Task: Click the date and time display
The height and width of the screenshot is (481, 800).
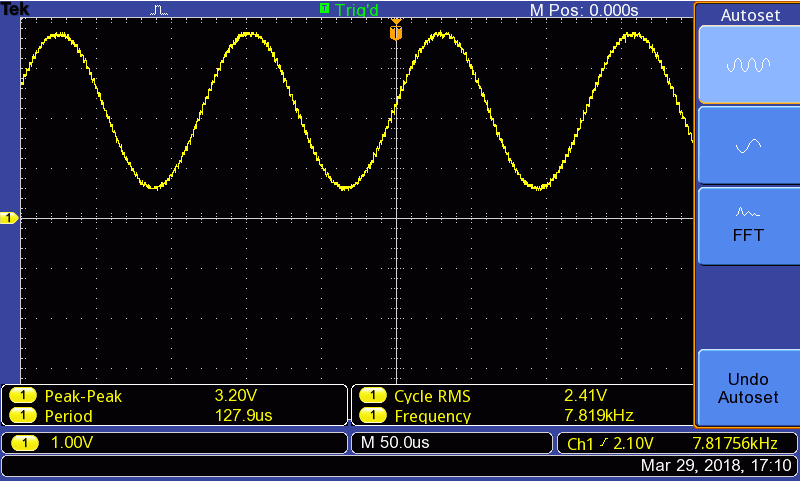Action: (715, 466)
